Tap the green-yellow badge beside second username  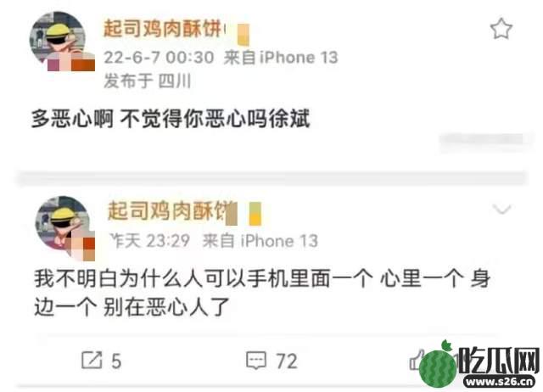pyautogui.click(x=255, y=213)
